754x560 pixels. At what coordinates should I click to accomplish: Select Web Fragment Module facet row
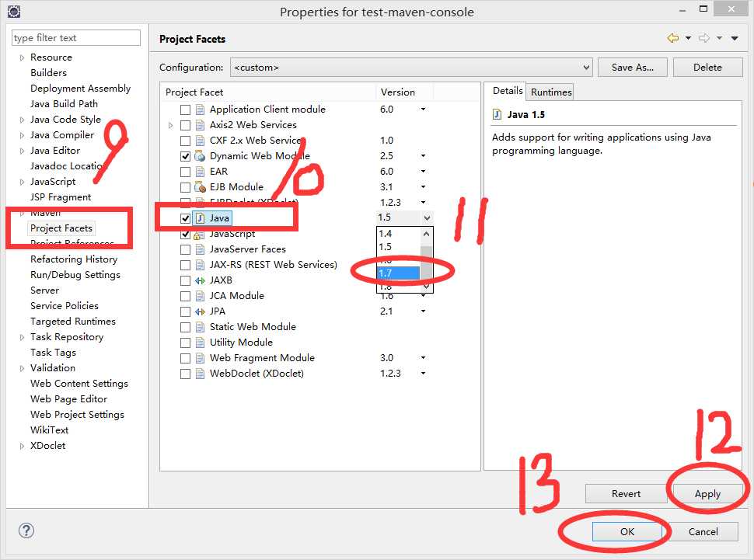[262, 357]
